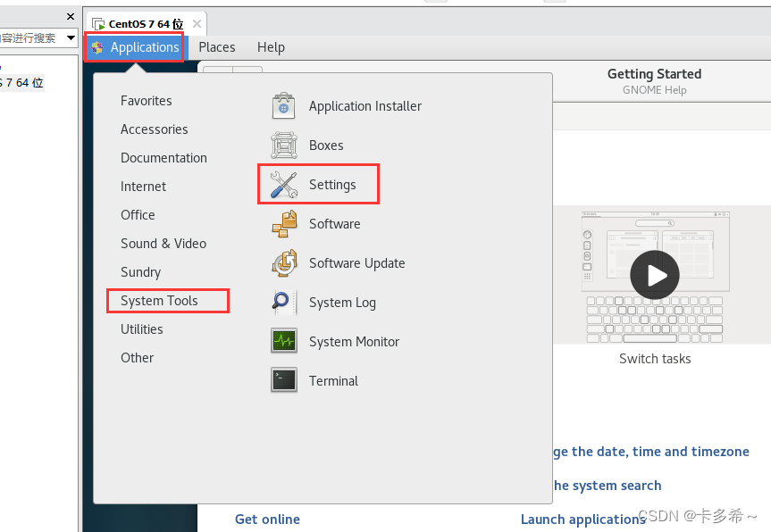Click the VM icon on CentOS 7 tab
Screen dimensions: 771x532
click(x=98, y=23)
